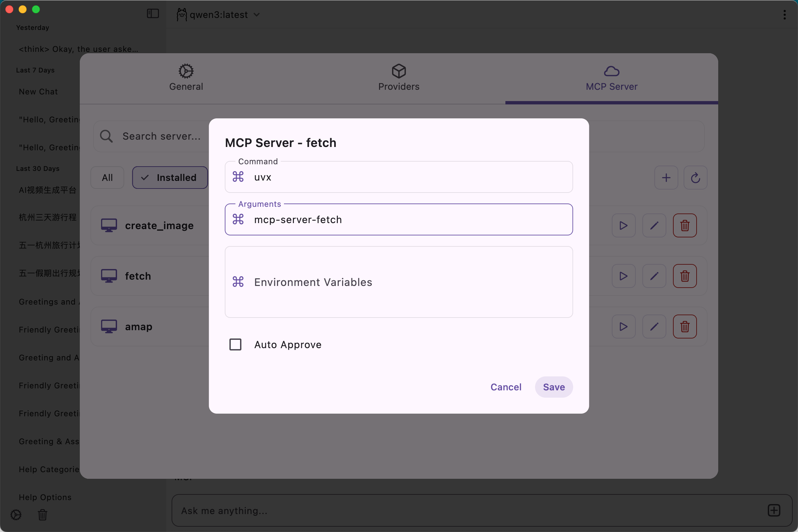
Task: Enable the Auto Approve checkbox
Action: tap(235, 344)
